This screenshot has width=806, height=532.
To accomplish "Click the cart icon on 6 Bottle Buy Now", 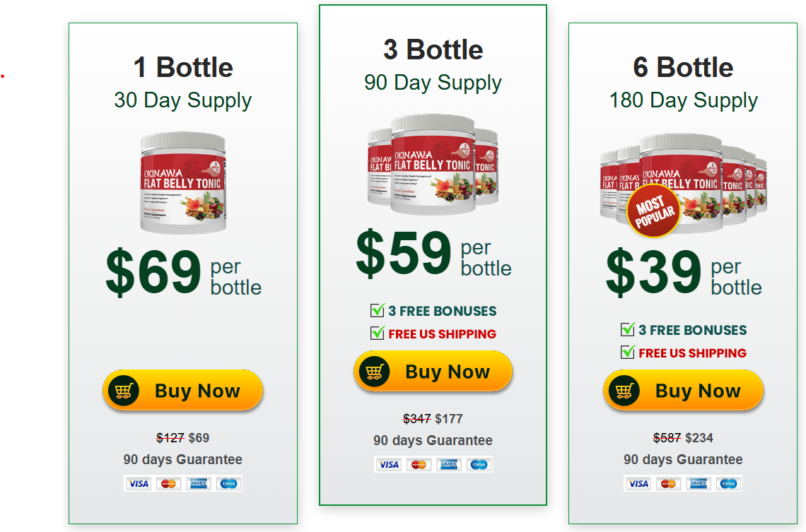I will click(624, 391).
